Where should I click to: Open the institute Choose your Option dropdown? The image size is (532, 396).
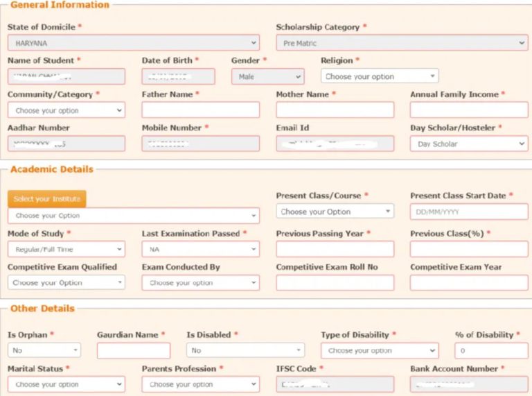pos(133,216)
